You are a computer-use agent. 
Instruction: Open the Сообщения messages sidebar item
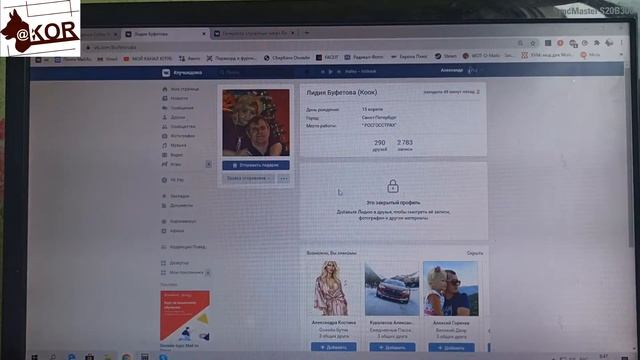pos(178,108)
